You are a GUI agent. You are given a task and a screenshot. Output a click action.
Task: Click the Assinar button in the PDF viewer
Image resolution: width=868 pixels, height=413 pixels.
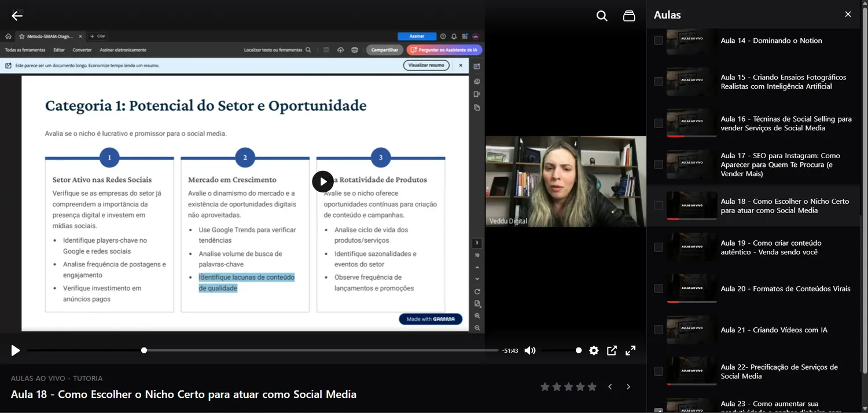coord(417,36)
